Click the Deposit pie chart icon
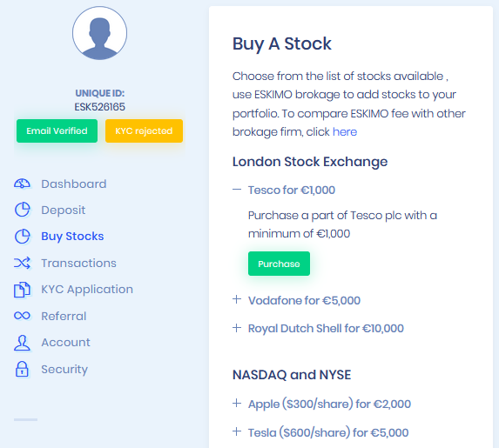The width and height of the screenshot is (499, 448). pyautogui.click(x=22, y=210)
